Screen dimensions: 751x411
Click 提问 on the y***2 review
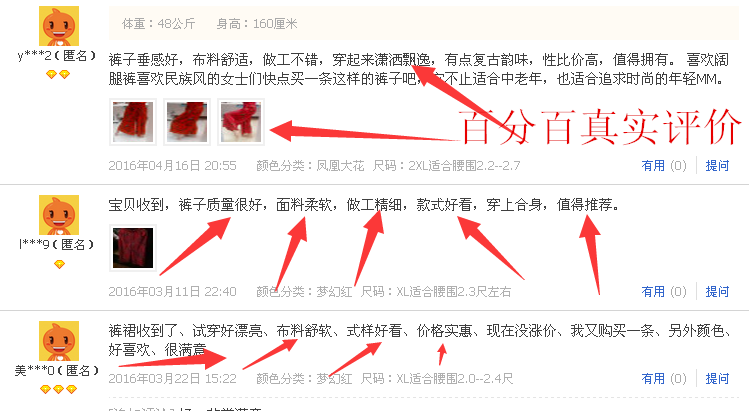(x=717, y=166)
